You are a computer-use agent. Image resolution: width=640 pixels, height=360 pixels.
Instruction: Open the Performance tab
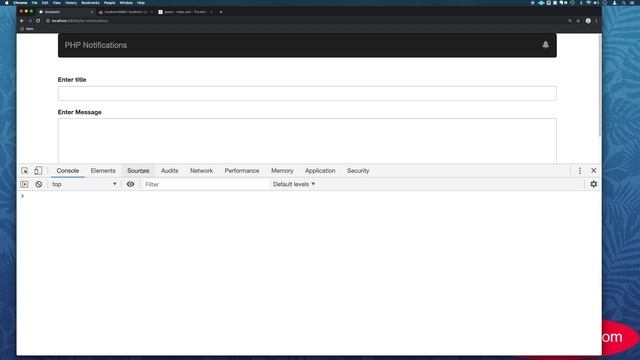[x=242, y=171]
